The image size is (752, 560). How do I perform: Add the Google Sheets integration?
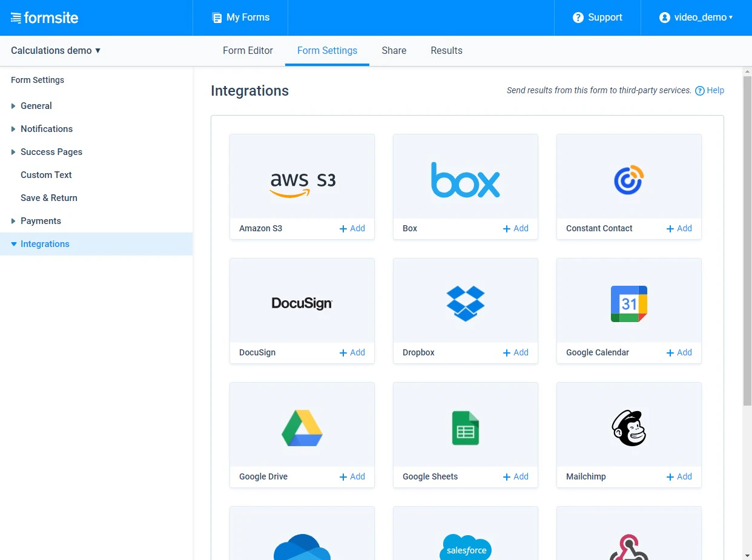(x=515, y=476)
